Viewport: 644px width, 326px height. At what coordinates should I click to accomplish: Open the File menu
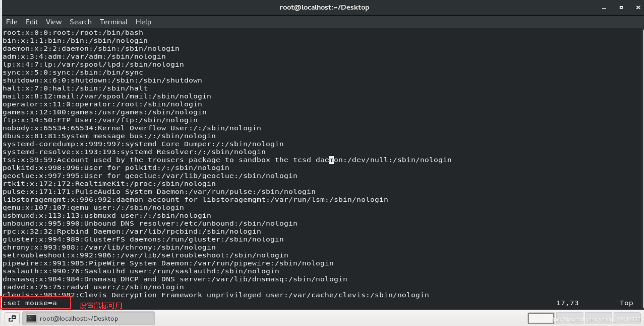[12, 22]
